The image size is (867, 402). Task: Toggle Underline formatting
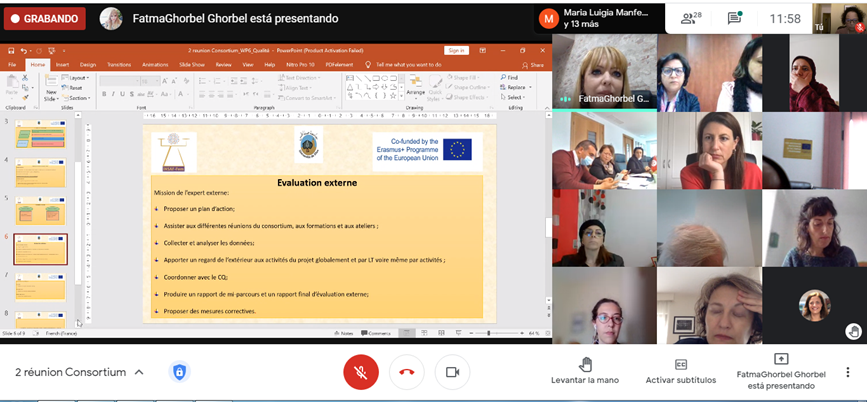tap(122, 95)
